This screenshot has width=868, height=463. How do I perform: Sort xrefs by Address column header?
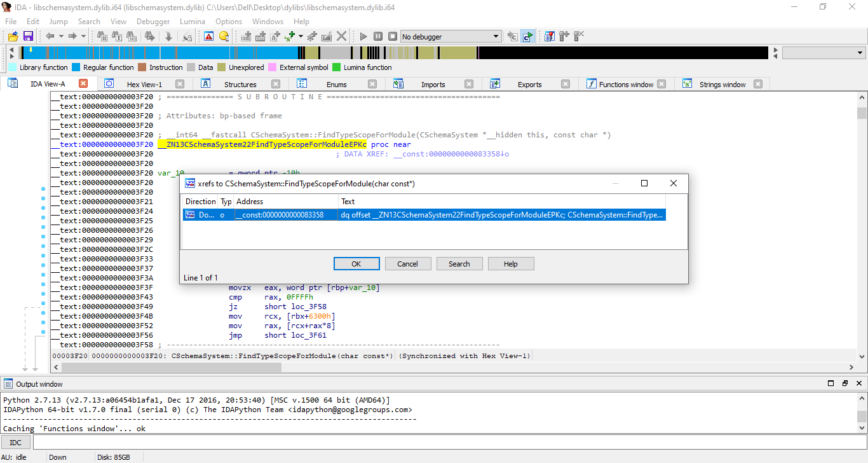[x=286, y=202]
